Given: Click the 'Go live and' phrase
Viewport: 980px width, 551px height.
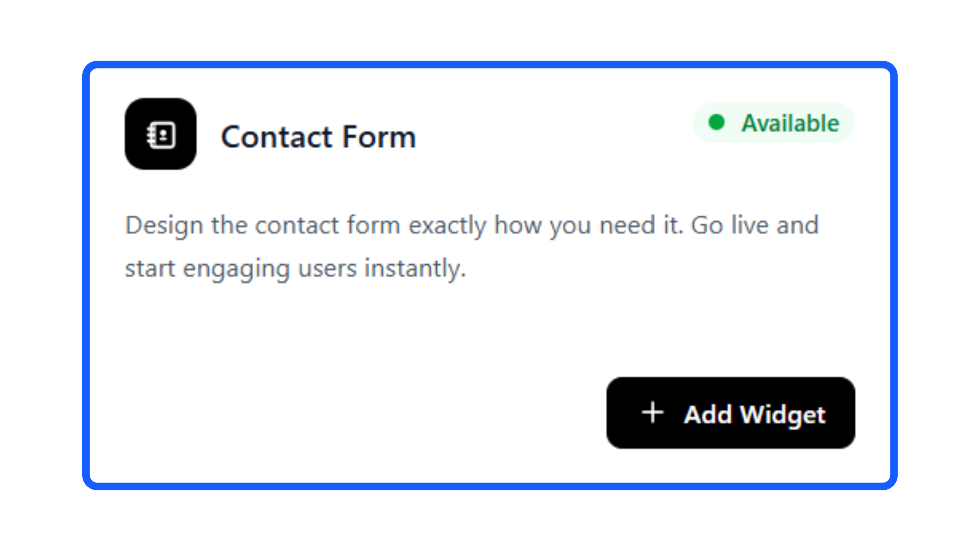Looking at the screenshot, I should [x=754, y=225].
